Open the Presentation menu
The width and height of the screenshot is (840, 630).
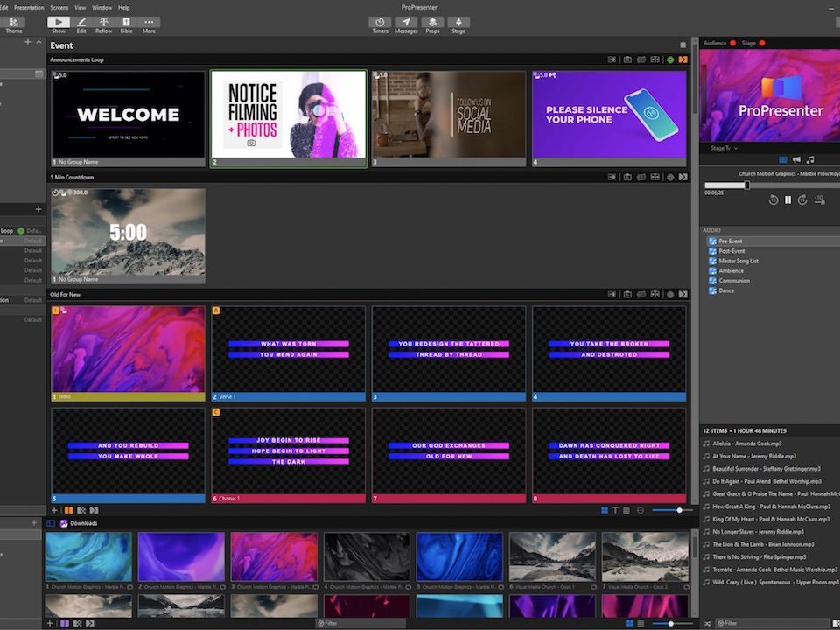click(x=29, y=7)
